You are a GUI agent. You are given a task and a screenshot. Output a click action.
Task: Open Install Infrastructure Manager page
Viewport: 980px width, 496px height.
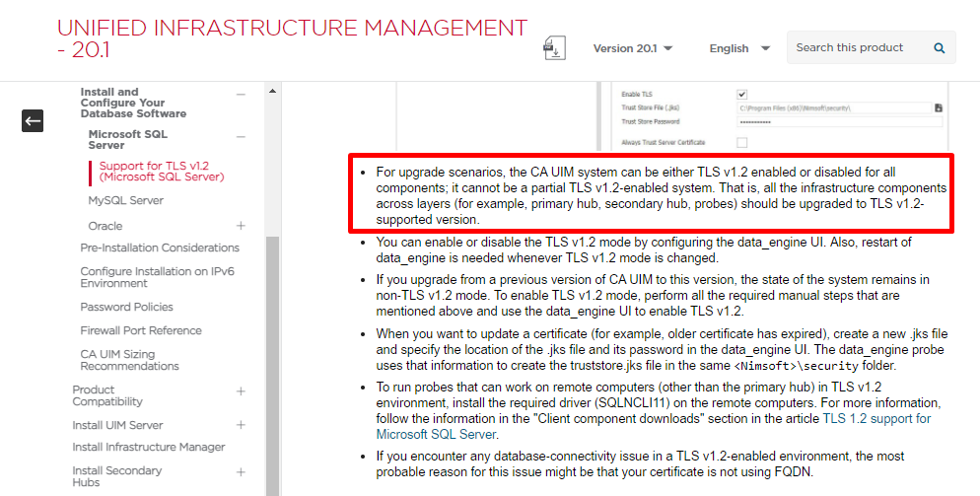[148, 448]
